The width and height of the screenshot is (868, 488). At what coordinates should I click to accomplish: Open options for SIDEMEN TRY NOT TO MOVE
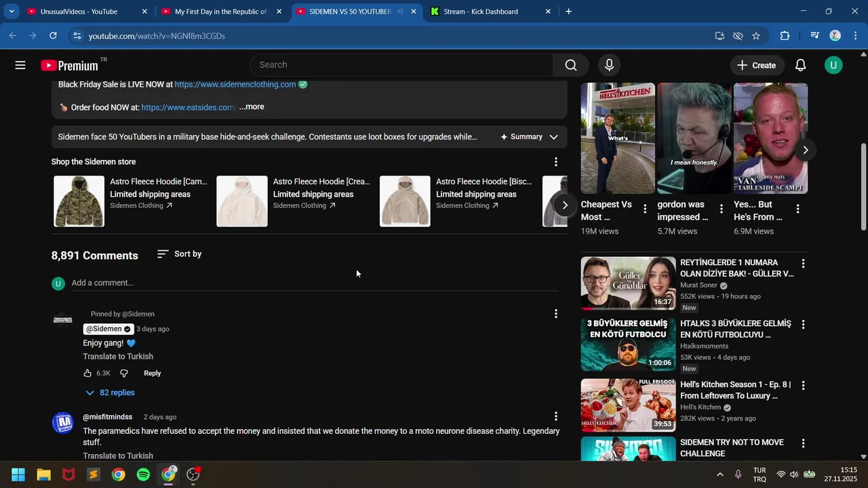click(804, 443)
